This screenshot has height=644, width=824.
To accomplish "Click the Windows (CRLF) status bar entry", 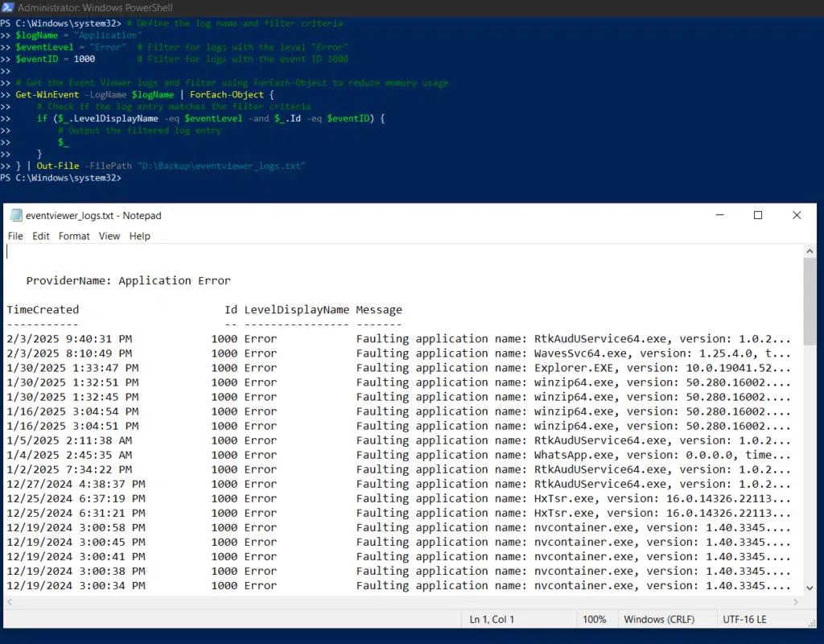I will coord(659,619).
